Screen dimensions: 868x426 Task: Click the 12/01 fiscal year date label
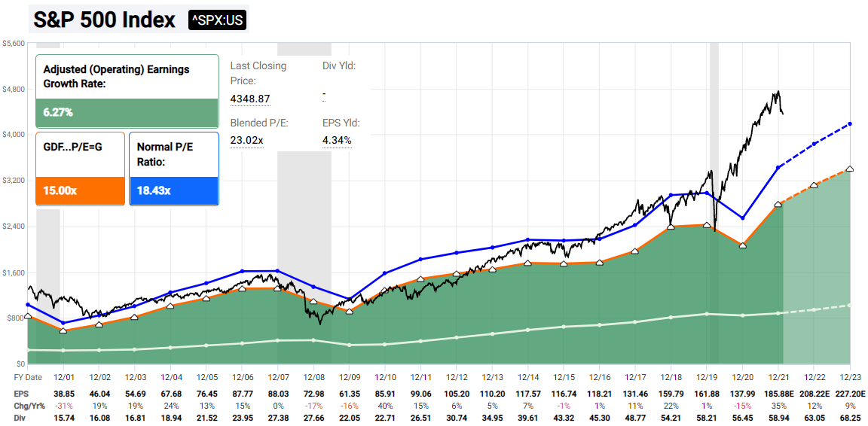(x=63, y=376)
